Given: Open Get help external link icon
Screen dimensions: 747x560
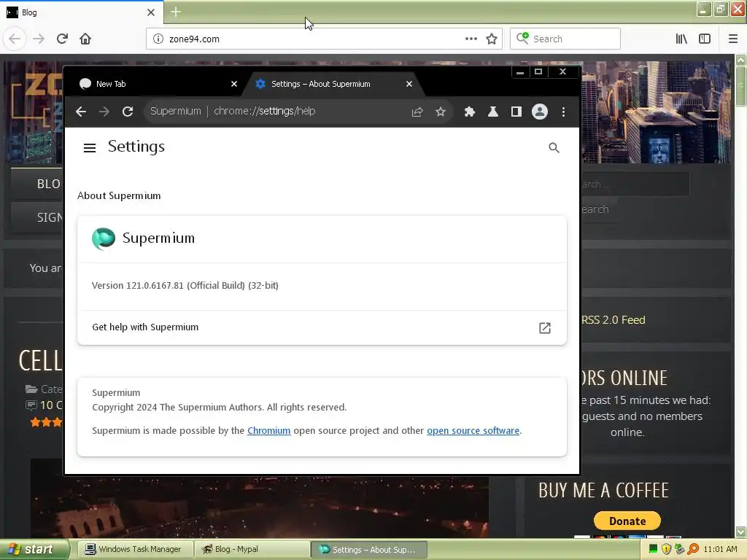Looking at the screenshot, I should [x=544, y=327].
